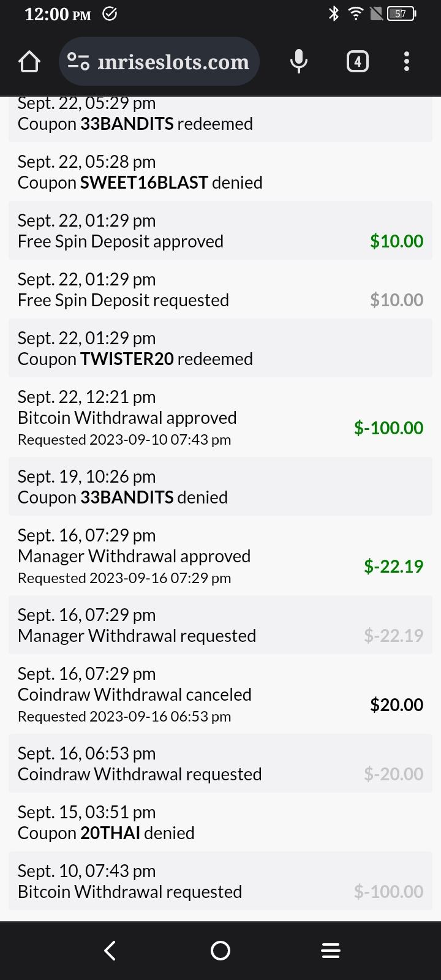Tap the green $10.00 Free Spin amount
Image resolution: width=441 pixels, height=980 pixels.
[396, 241]
